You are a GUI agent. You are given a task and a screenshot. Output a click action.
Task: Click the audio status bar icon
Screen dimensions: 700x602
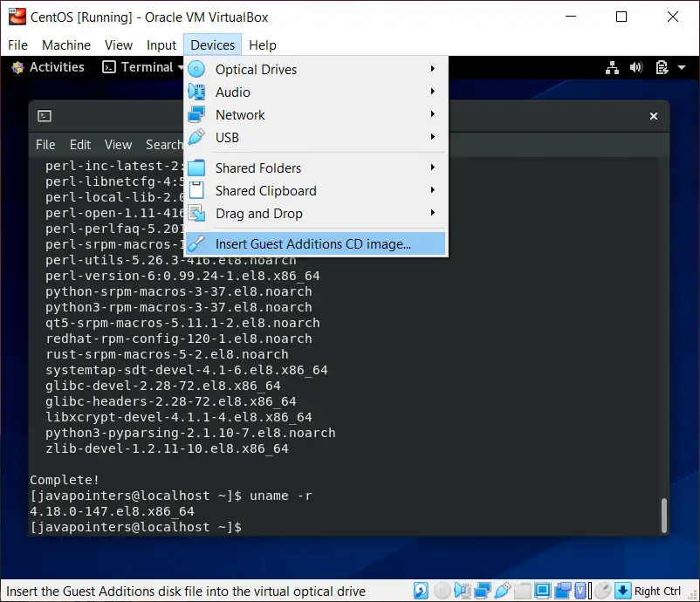coord(462,591)
